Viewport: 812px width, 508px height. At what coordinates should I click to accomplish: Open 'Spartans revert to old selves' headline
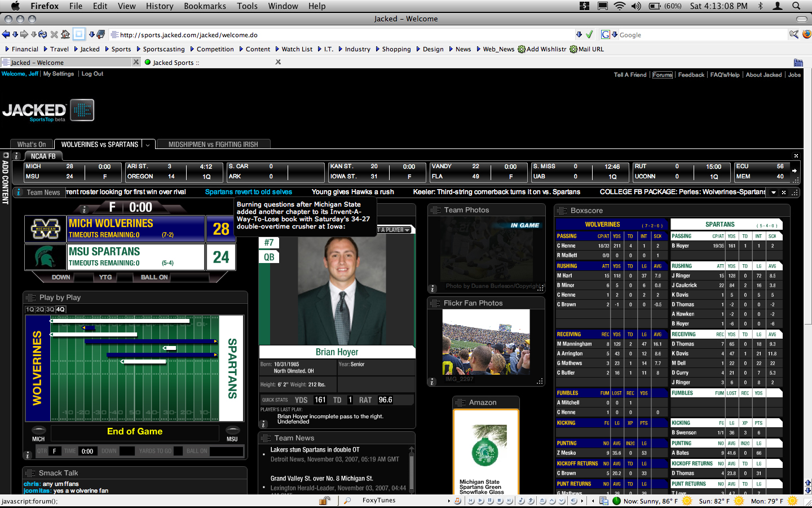coord(249,192)
